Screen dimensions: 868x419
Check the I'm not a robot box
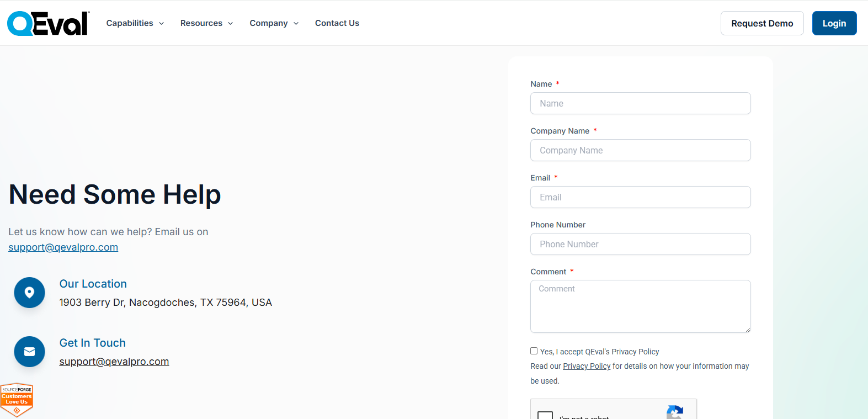[545, 415]
